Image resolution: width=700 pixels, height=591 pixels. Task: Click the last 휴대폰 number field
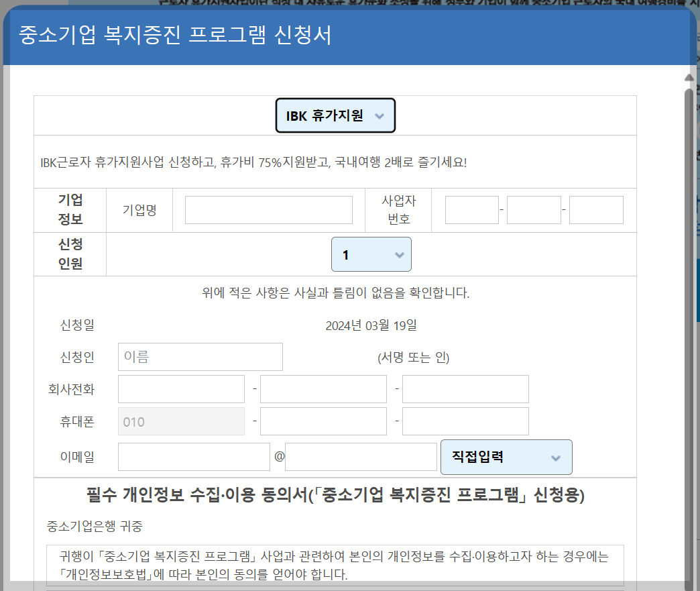tap(465, 421)
